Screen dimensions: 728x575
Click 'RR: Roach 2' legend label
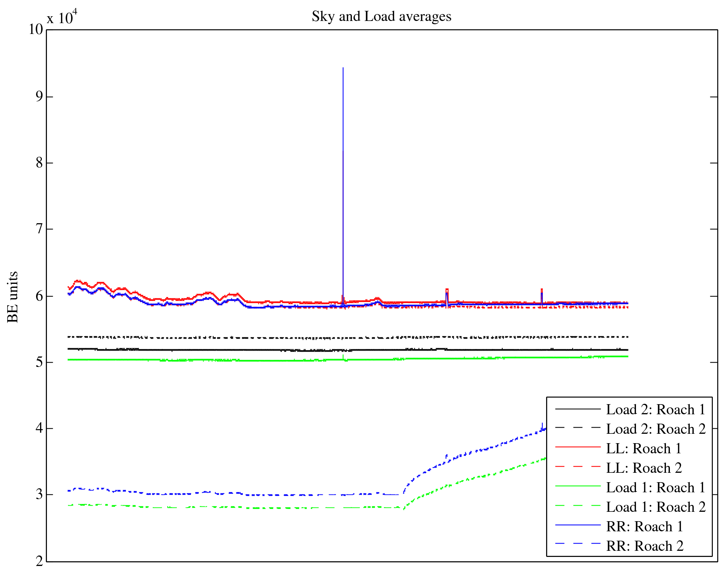645,546
